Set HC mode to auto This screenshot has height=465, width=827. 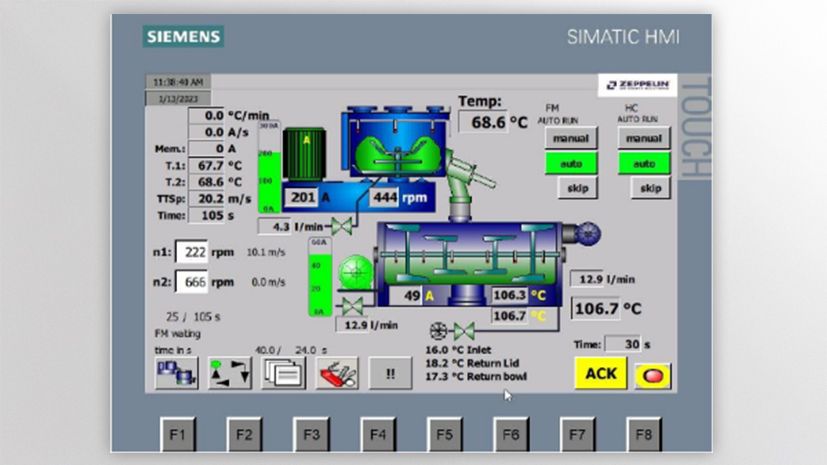tap(644, 163)
